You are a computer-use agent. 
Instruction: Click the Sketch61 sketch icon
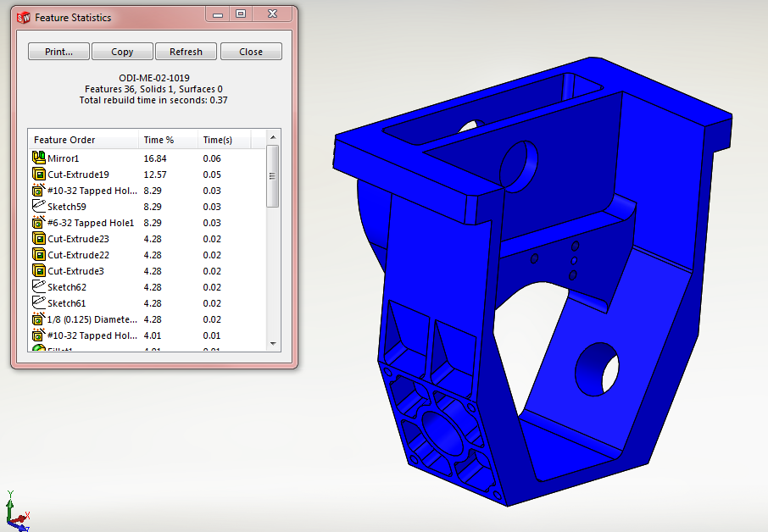click(39, 302)
